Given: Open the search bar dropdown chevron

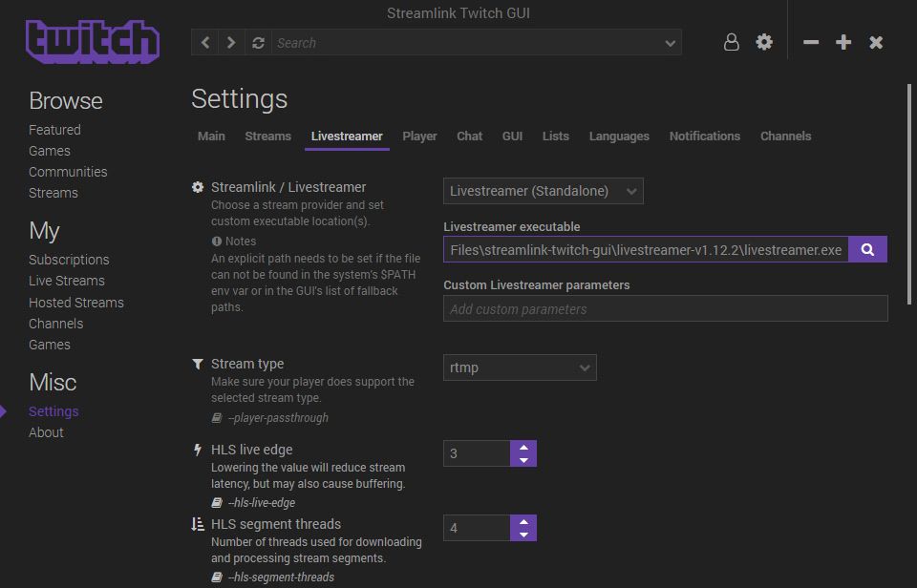Looking at the screenshot, I should 671,43.
